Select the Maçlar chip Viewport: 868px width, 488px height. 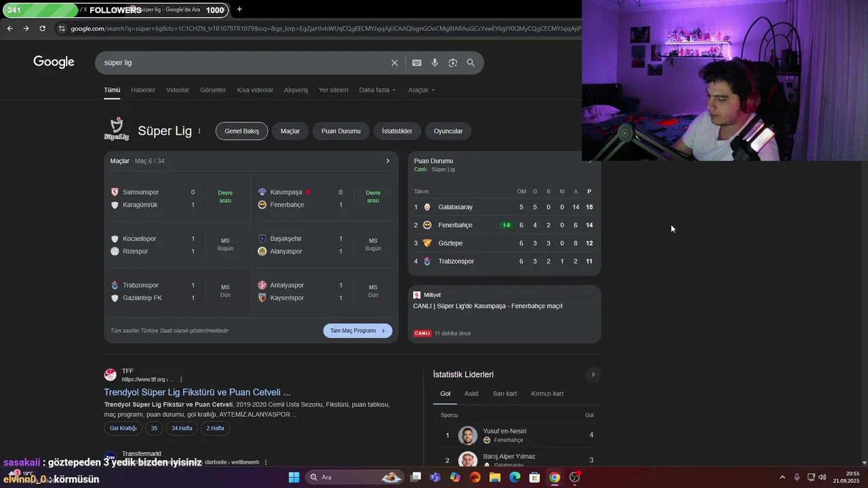click(290, 131)
